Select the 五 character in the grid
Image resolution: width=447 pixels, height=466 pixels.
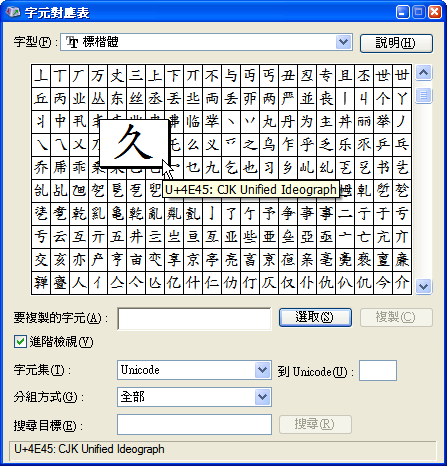[117, 237]
